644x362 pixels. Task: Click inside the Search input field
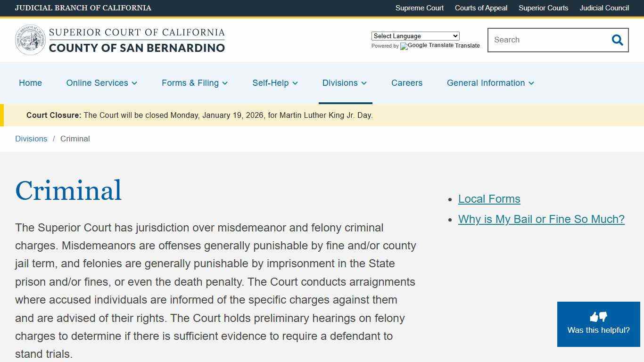[542, 40]
